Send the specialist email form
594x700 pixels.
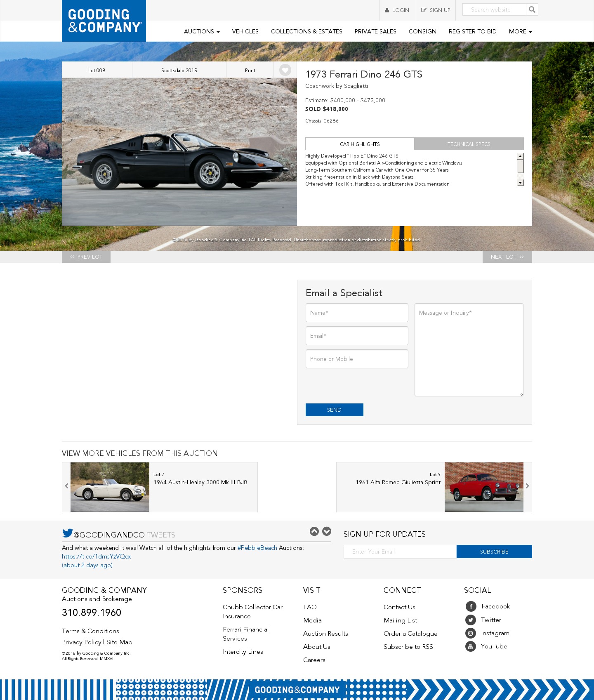tap(335, 410)
